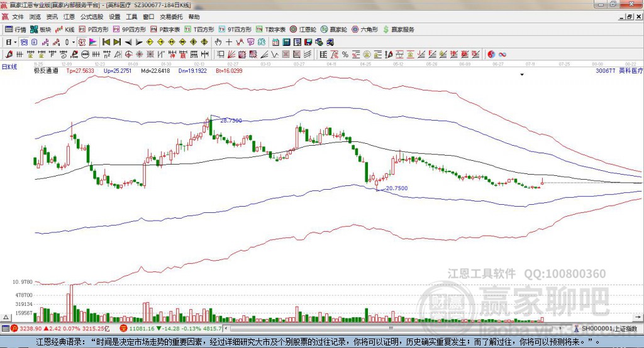Click the horizontal scrollbar thumb
This screenshot has width=644, height=348.
coord(391,329)
